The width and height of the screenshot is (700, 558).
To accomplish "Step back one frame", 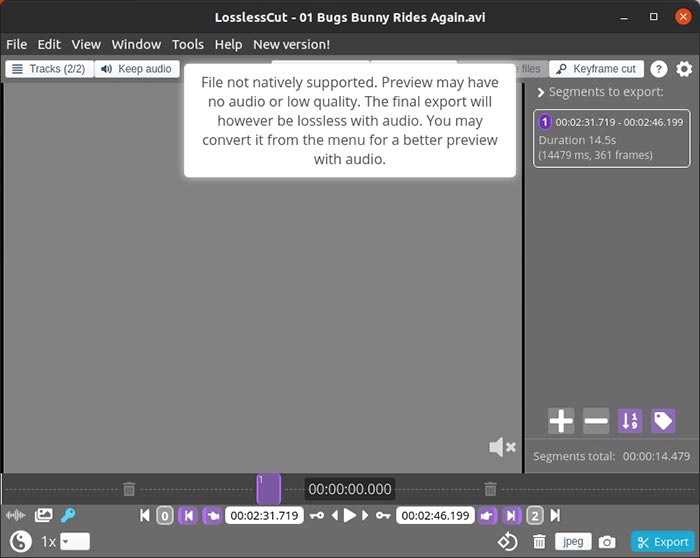I will 335,516.
